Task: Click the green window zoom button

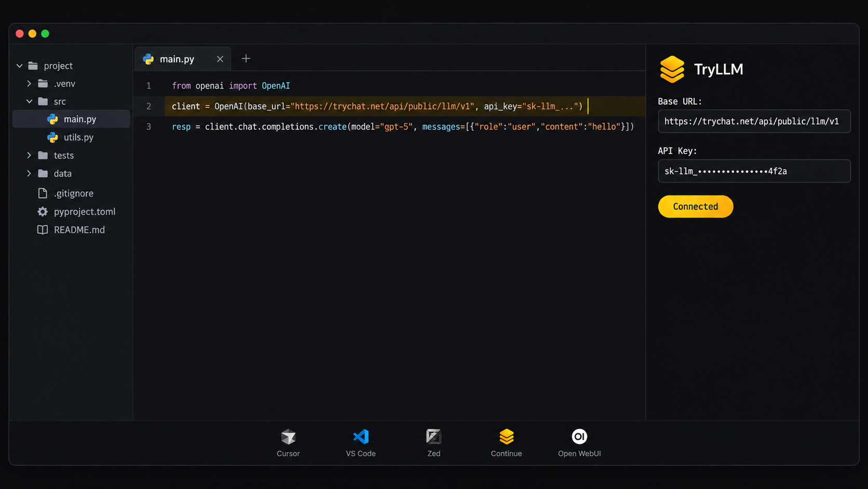Action: pyautogui.click(x=45, y=34)
